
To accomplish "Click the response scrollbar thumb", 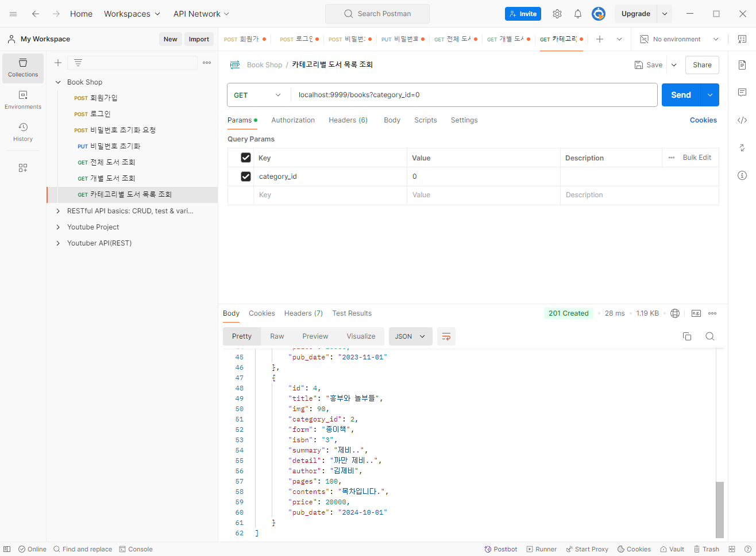I will (x=720, y=509).
